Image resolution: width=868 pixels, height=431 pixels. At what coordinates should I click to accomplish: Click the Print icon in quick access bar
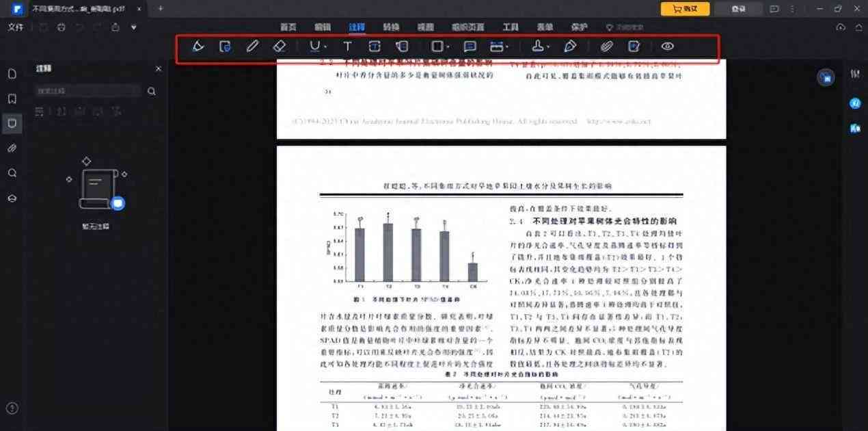pyautogui.click(x=62, y=27)
